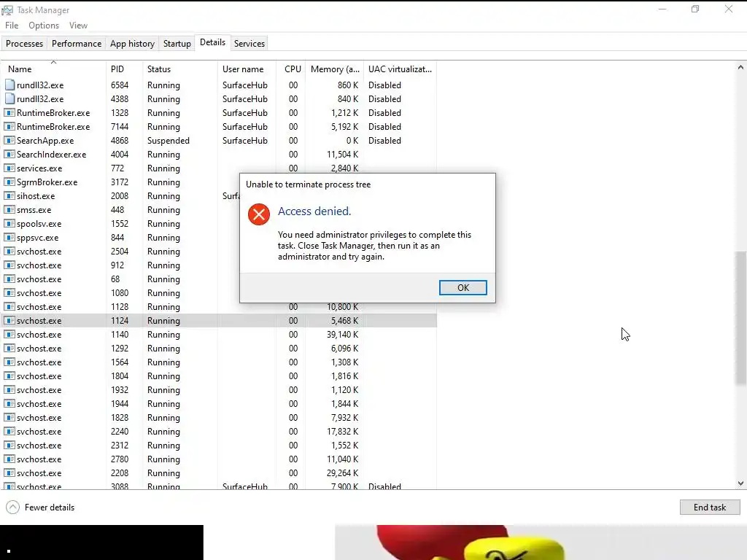Open the View menu

coord(78,26)
